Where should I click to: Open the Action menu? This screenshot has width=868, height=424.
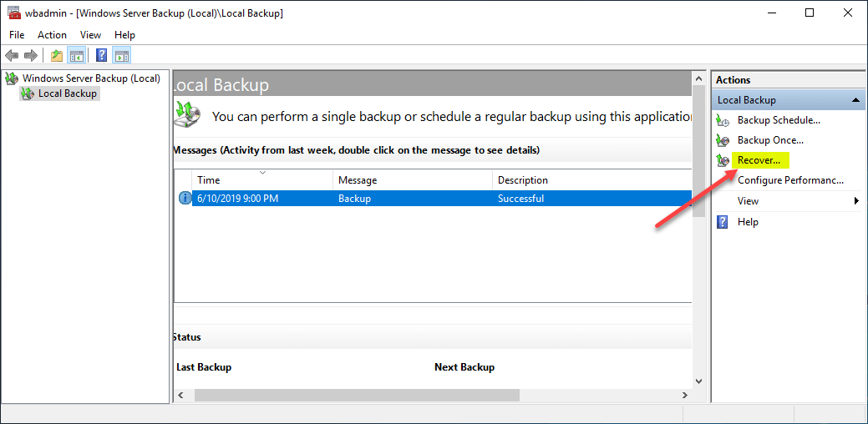(x=52, y=35)
